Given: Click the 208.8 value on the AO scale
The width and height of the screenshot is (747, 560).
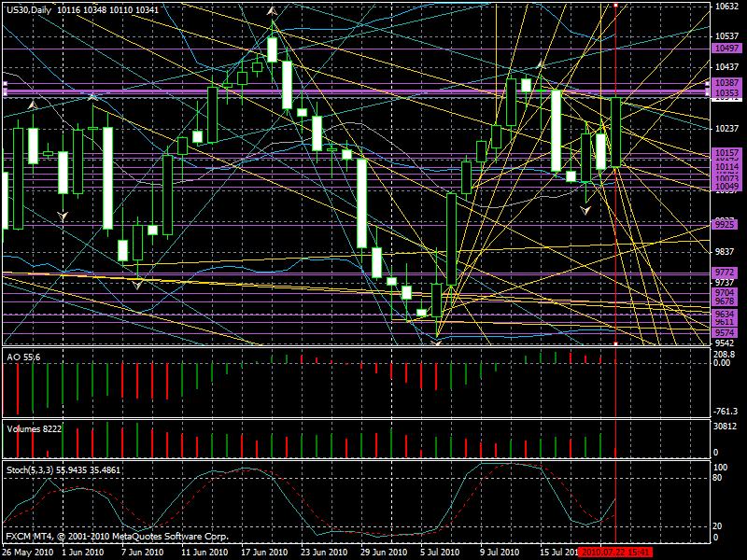Looking at the screenshot, I should tap(725, 355).
